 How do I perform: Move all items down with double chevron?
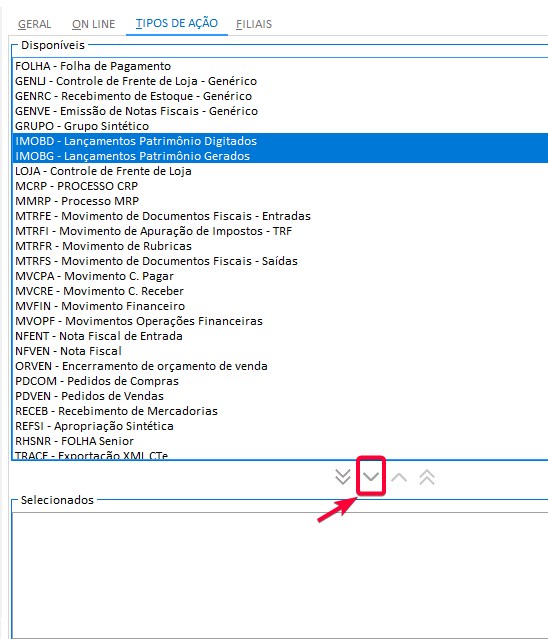coord(343,476)
